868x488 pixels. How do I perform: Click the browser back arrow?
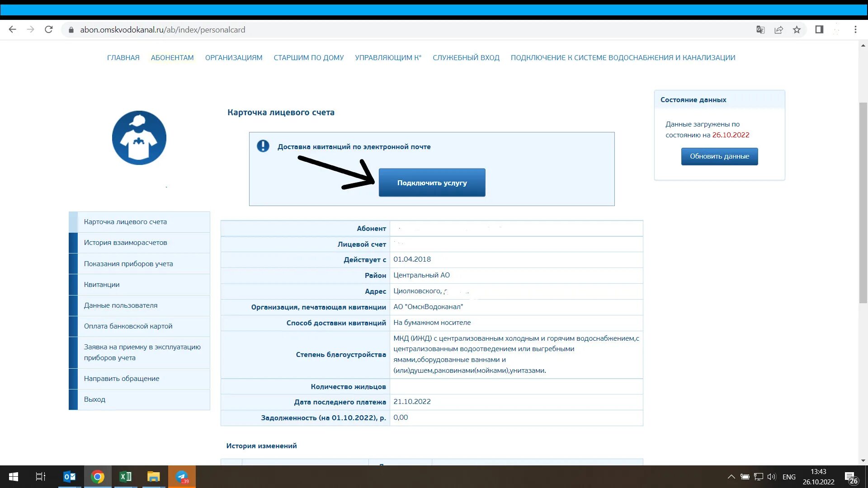tap(13, 30)
